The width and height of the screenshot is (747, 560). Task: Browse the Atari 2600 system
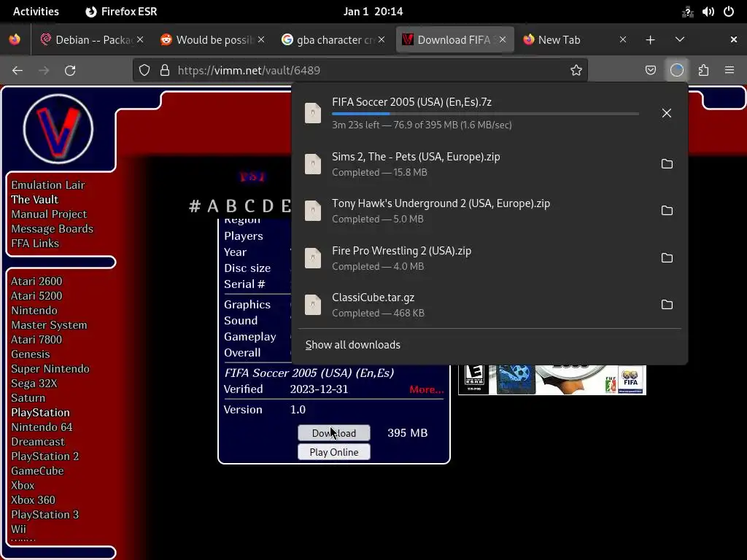36,281
